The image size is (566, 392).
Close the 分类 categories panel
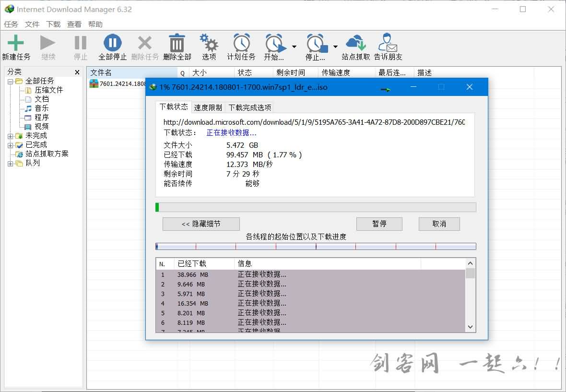tap(77, 72)
